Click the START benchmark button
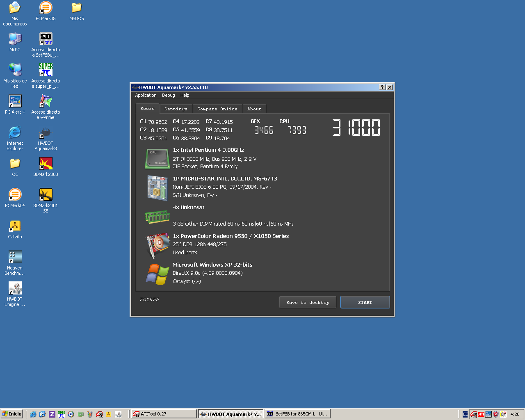Screen dimensions: 525x420 (x=365, y=302)
